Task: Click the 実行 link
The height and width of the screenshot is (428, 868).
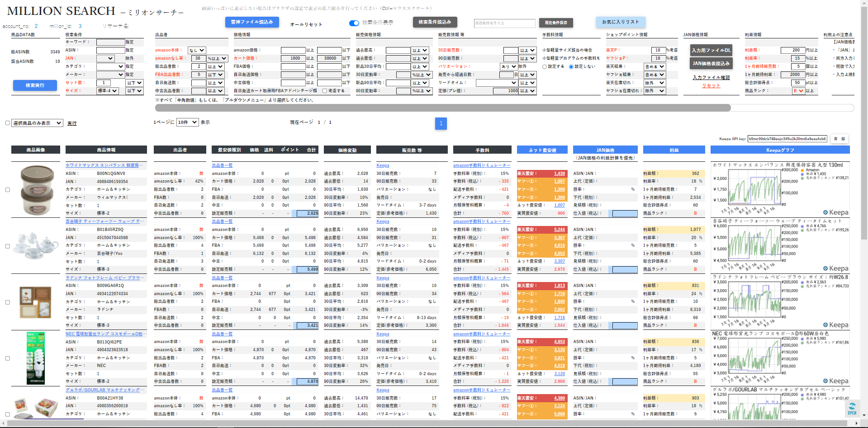Action: [x=72, y=123]
